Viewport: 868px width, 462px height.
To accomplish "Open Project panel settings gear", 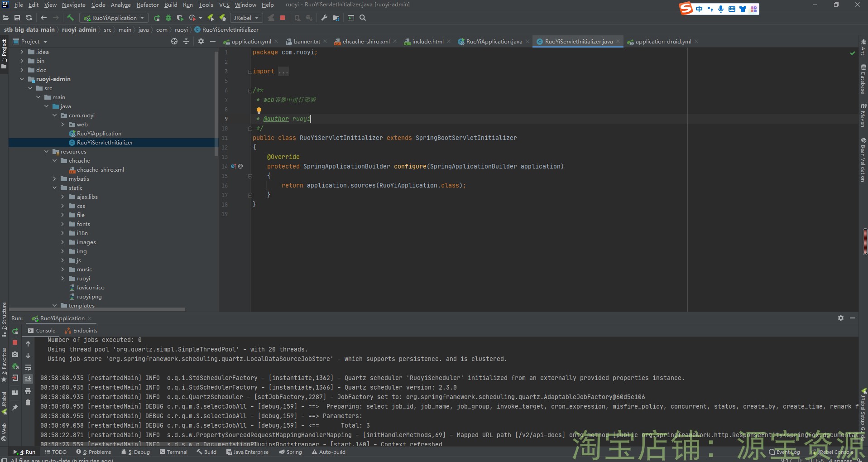I will (201, 41).
